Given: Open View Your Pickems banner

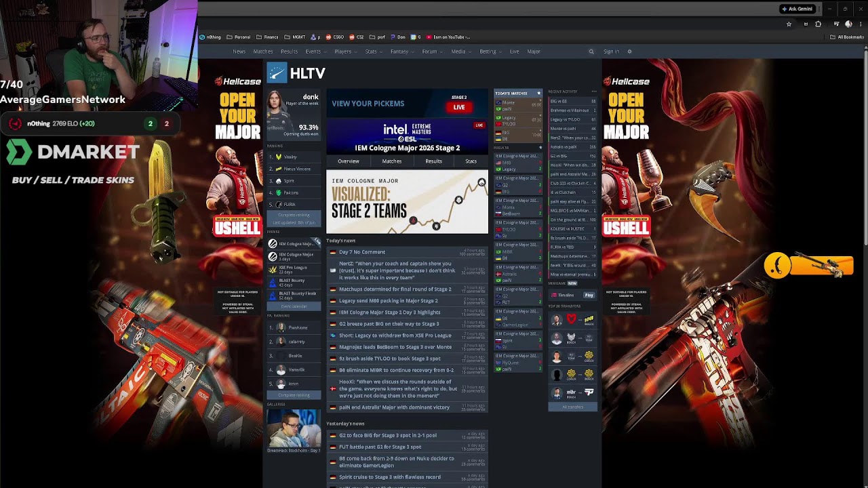Looking at the screenshot, I should 407,102.
